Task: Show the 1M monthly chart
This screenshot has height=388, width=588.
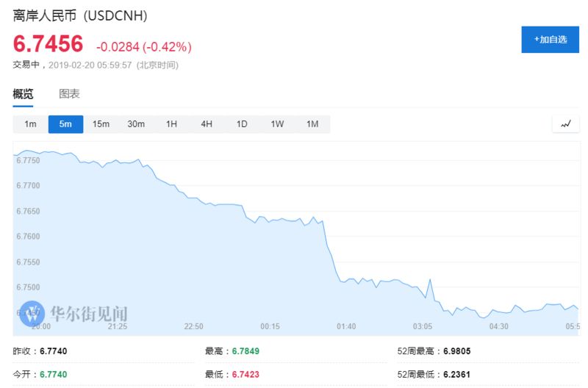Action: point(312,124)
